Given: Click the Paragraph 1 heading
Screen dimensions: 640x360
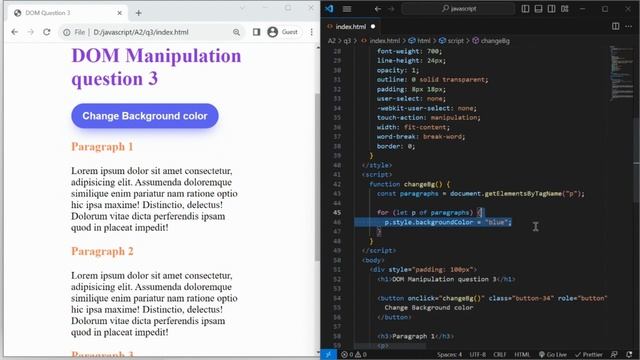Looking at the screenshot, I should (102, 147).
